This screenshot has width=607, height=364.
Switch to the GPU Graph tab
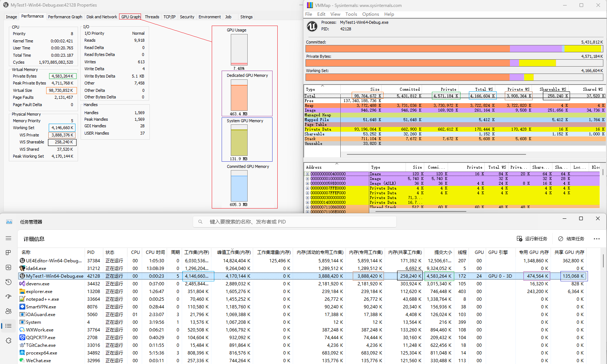click(131, 17)
